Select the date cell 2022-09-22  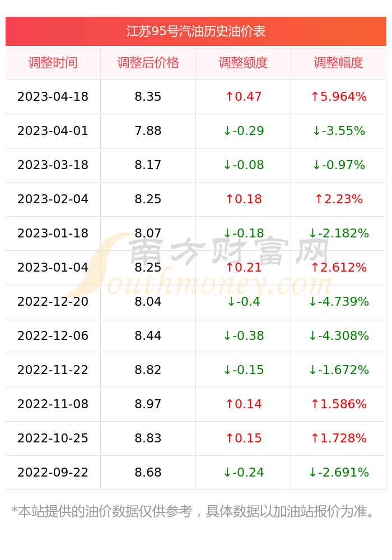53,472
